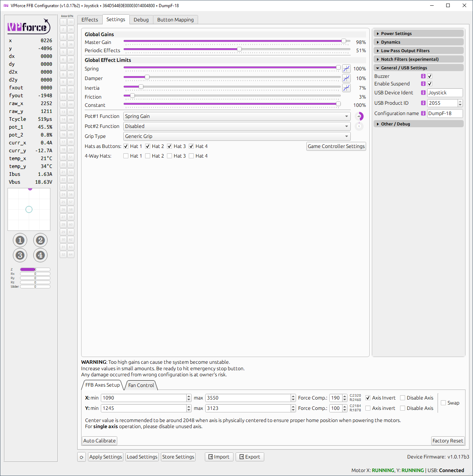This screenshot has height=476, width=473.
Task: Click the circular refresh icon near Apply Settings
Action: tap(81, 457)
